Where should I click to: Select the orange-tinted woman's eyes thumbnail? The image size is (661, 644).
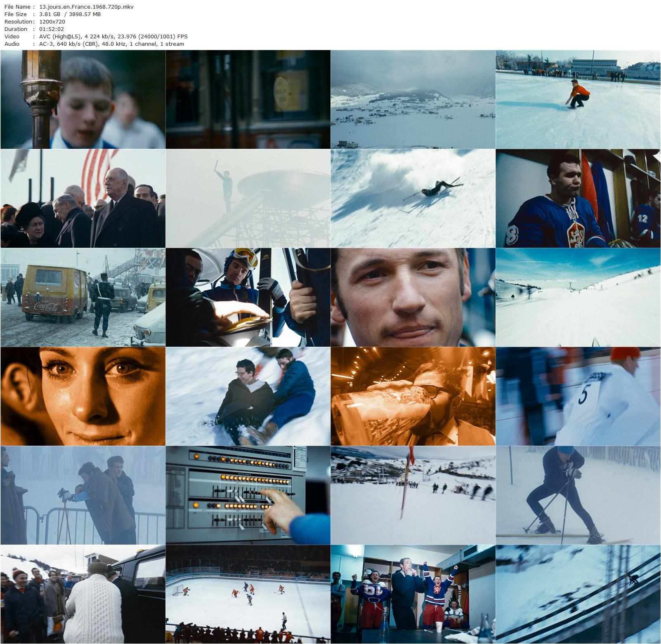pyautogui.click(x=83, y=396)
